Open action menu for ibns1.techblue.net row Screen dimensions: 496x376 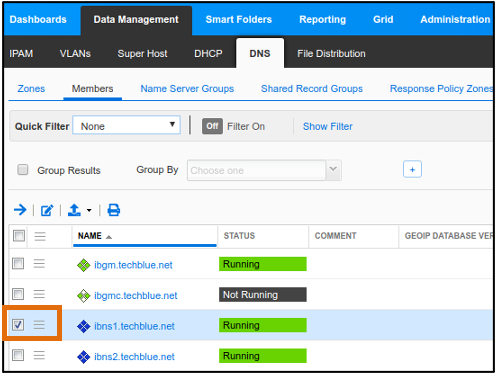39,325
